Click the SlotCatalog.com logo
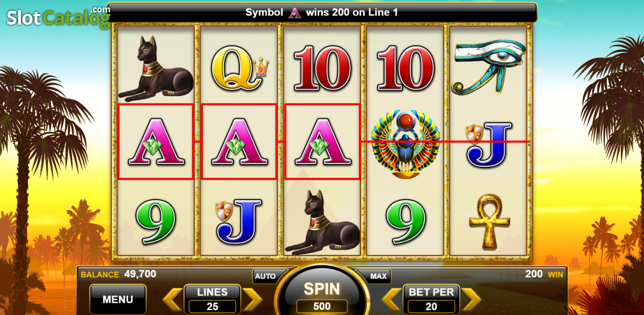This screenshot has height=315, width=644. point(58,18)
